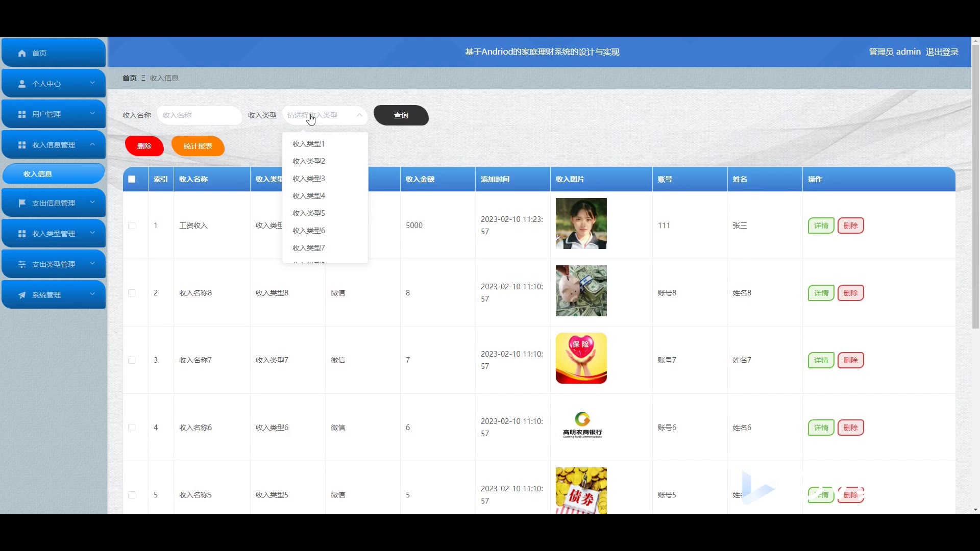980x551 pixels.
Task: Click the scrollbar down arrow
Action: [x=975, y=510]
